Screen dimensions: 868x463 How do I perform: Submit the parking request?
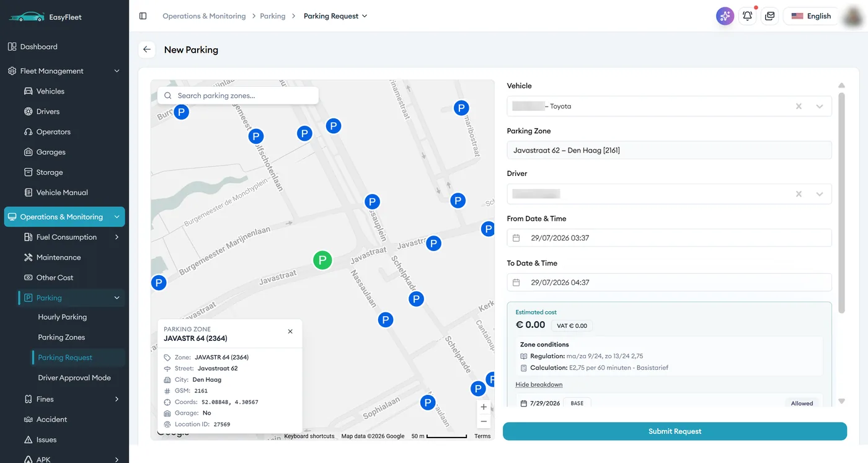[x=675, y=431]
